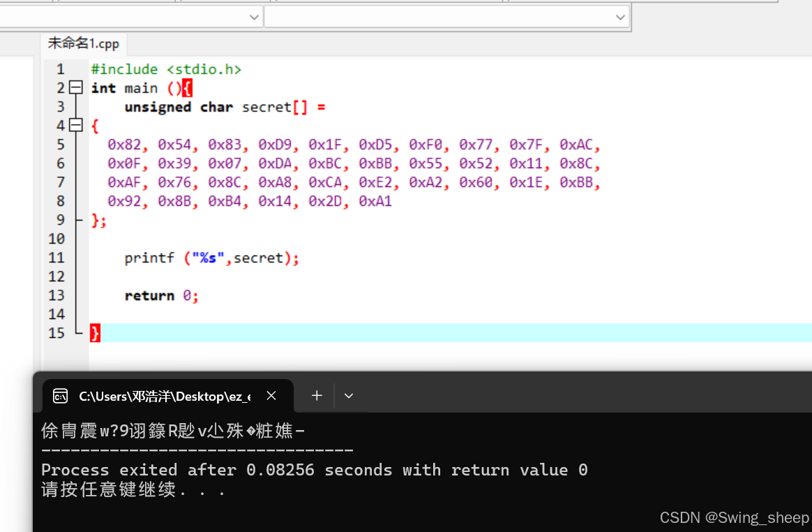Click the garbled program output line in console
The image size is (812, 532).
[173, 430]
